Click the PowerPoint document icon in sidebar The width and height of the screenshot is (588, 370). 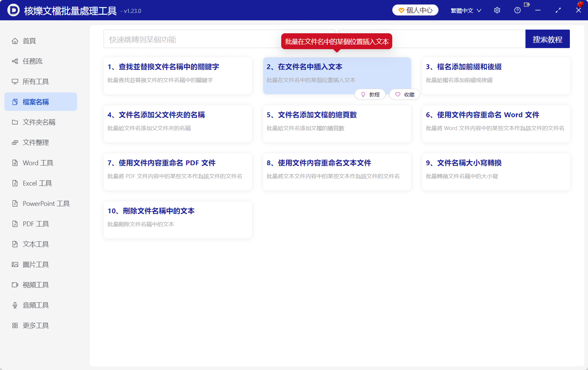pyautogui.click(x=15, y=204)
